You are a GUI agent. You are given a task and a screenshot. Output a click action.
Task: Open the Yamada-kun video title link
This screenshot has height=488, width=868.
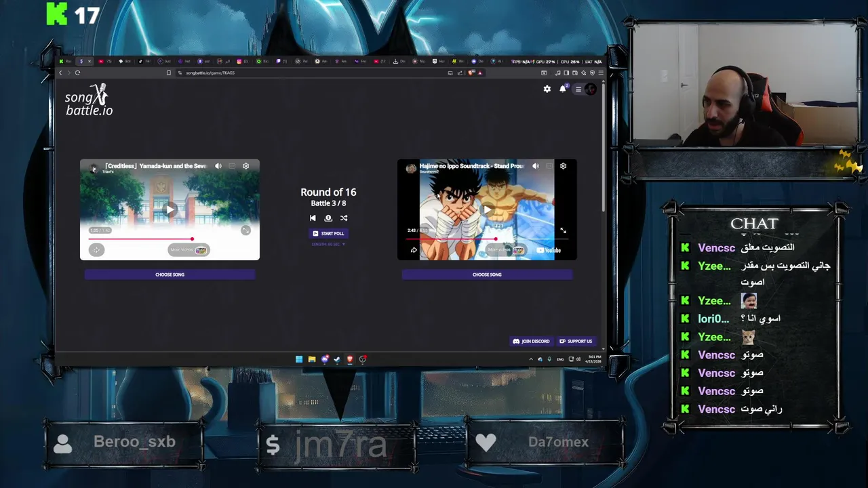156,166
